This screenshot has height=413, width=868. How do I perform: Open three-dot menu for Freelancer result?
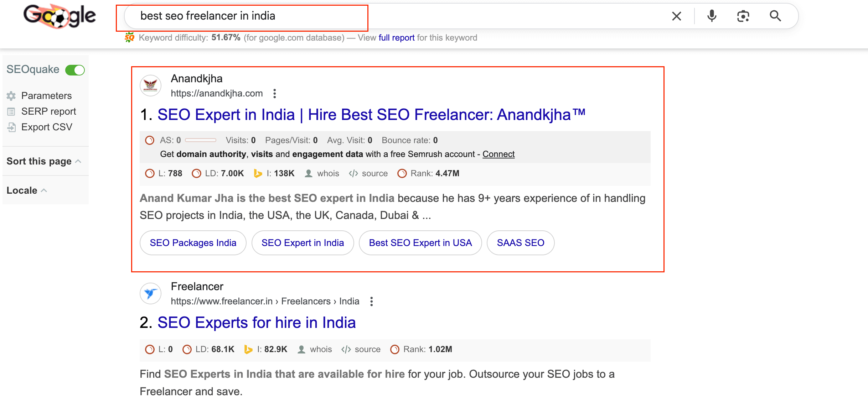point(371,302)
